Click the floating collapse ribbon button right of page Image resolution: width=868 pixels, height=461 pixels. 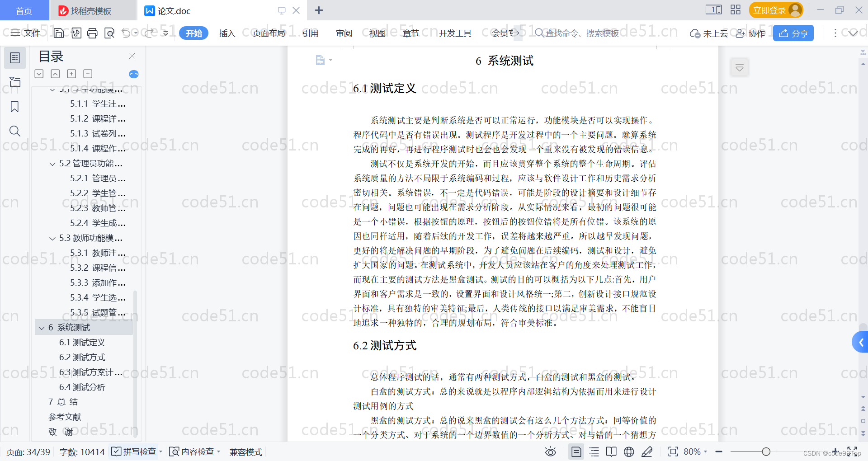point(740,68)
